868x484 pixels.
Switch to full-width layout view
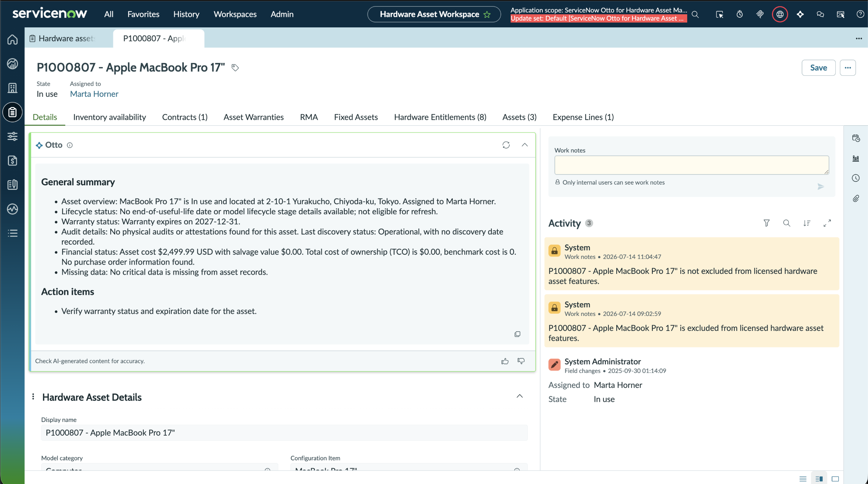point(835,479)
